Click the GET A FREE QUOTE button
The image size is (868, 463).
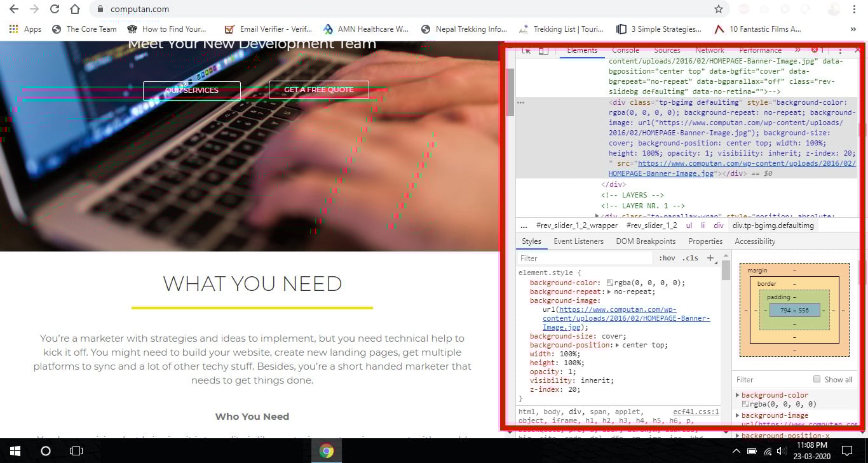[318, 90]
